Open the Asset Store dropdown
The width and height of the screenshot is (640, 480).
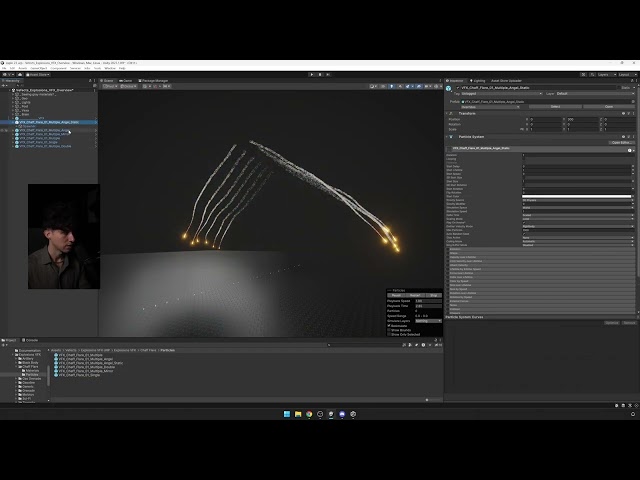coord(38,75)
